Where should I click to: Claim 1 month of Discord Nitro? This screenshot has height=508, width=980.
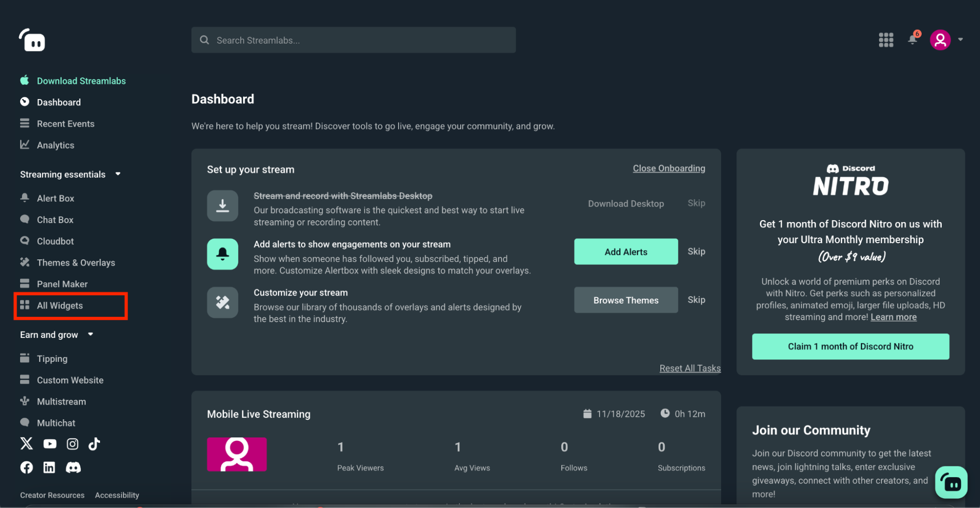(x=850, y=346)
